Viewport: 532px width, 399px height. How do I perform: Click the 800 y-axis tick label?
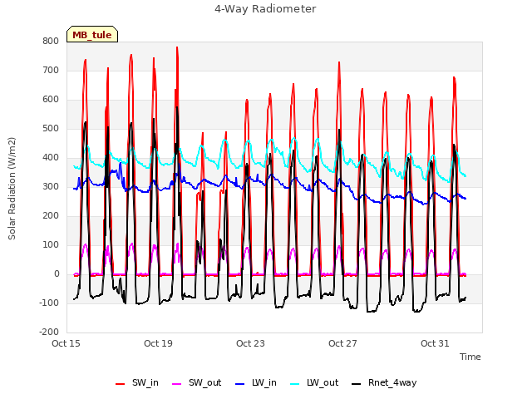pos(51,41)
